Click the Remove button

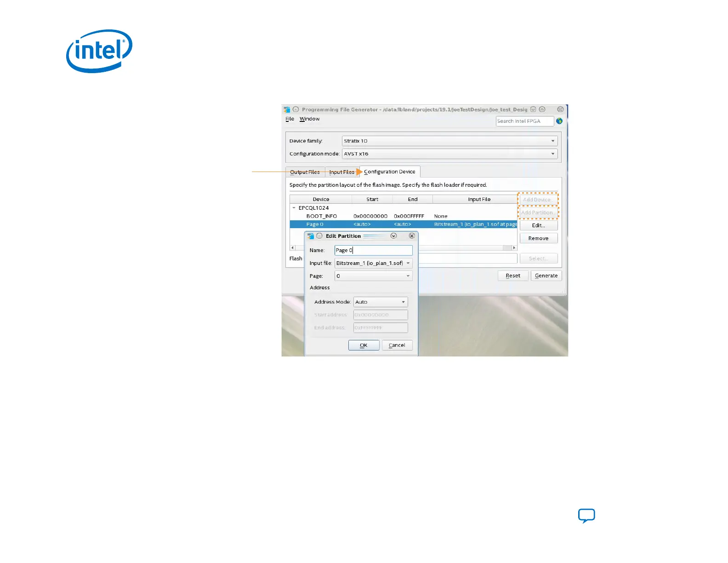click(539, 238)
